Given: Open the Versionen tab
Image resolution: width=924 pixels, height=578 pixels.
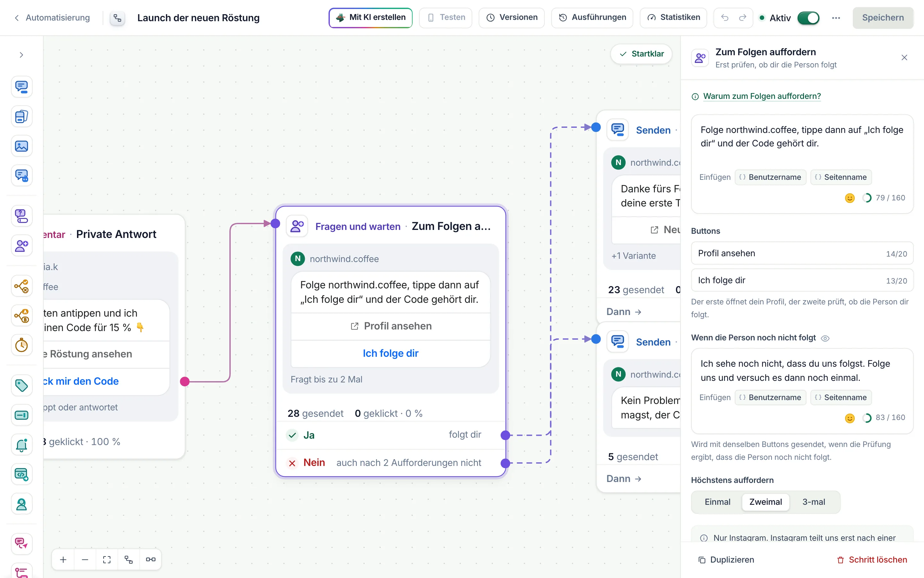Looking at the screenshot, I should [x=512, y=18].
